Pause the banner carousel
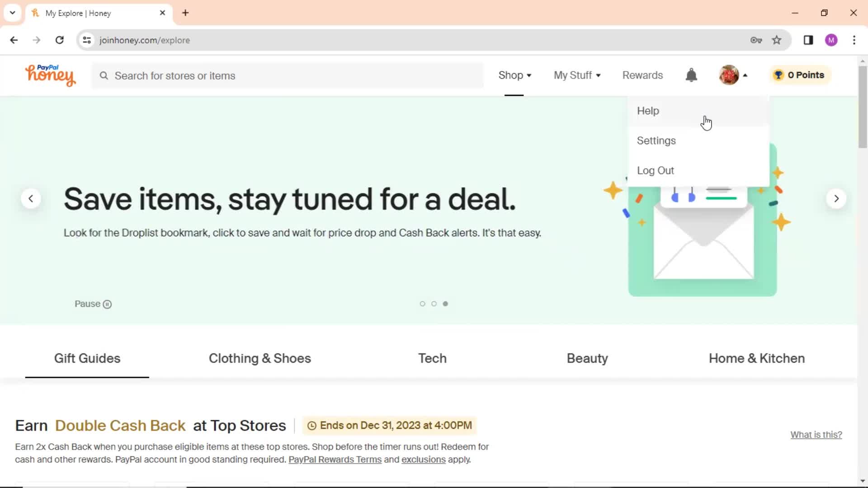The width and height of the screenshot is (868, 488). coord(93,304)
